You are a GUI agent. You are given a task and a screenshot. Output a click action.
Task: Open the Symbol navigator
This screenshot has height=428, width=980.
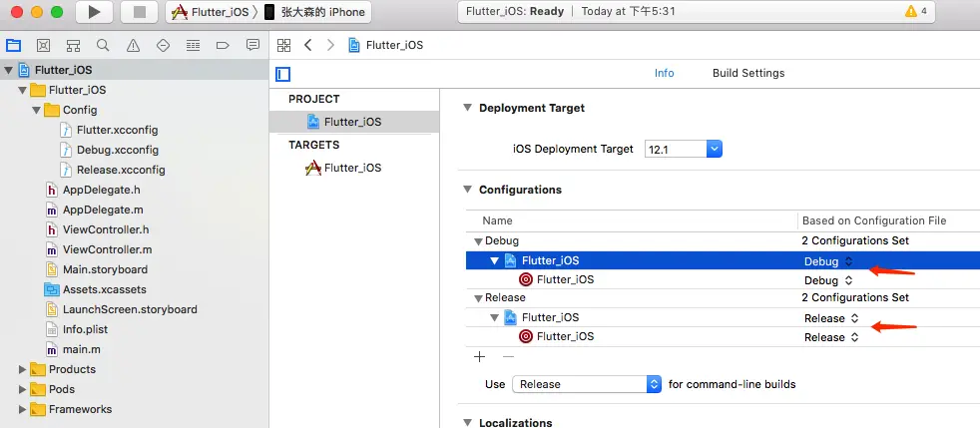(73, 45)
